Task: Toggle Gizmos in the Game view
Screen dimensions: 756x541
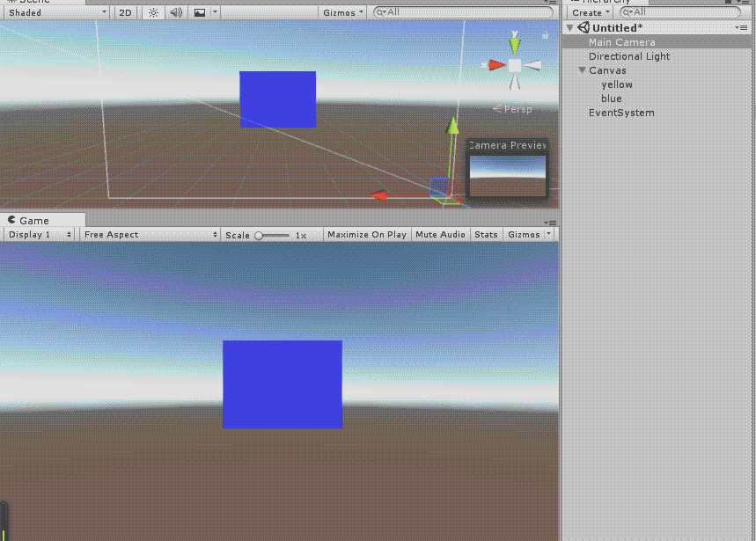Action: click(525, 234)
